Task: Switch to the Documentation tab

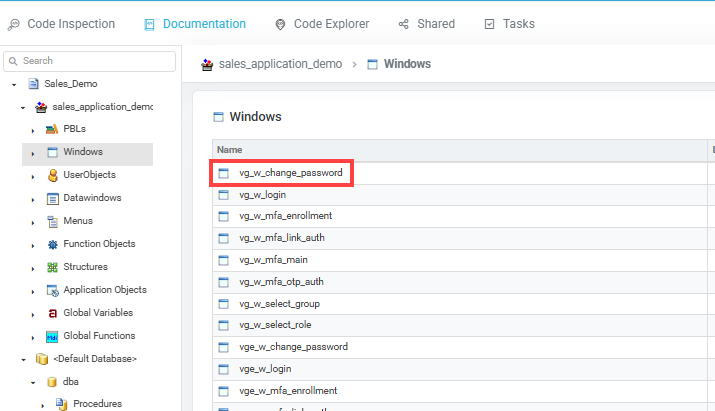Action: tap(195, 24)
